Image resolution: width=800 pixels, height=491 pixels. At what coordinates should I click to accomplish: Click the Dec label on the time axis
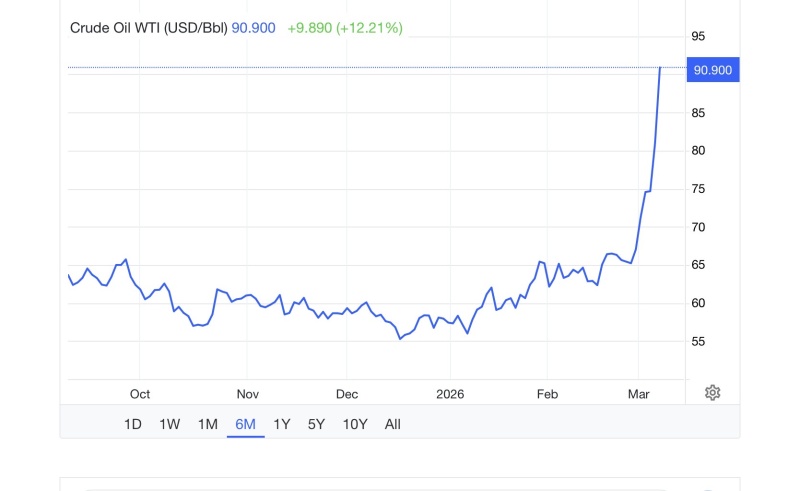[347, 394]
